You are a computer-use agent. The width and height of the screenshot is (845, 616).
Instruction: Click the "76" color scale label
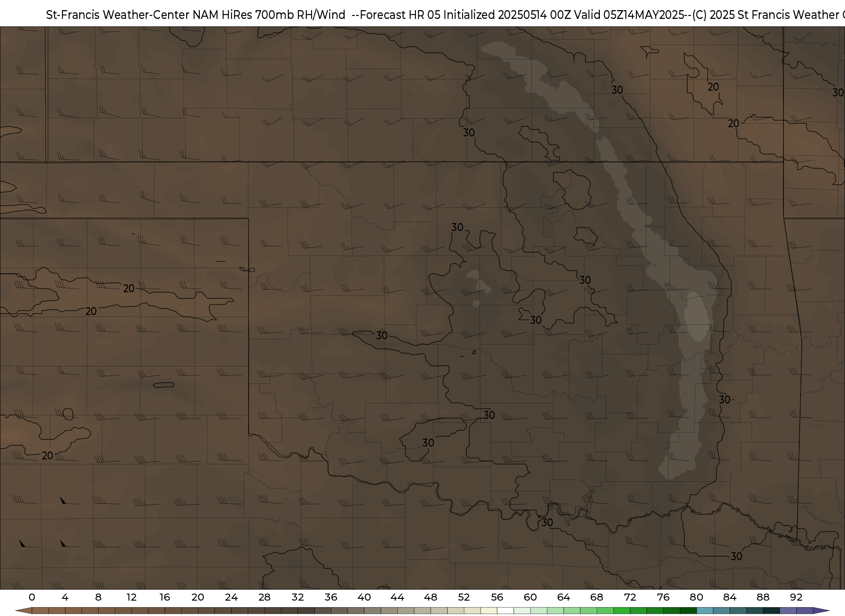[663, 597]
